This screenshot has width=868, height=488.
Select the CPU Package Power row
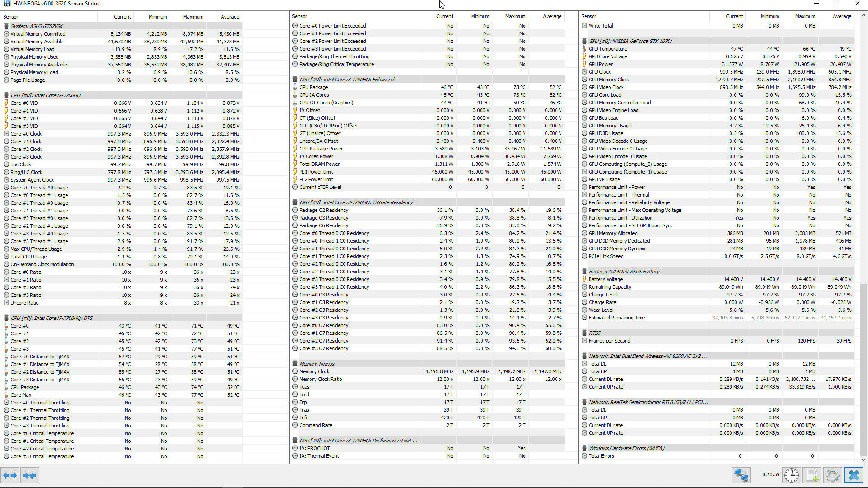(x=321, y=149)
